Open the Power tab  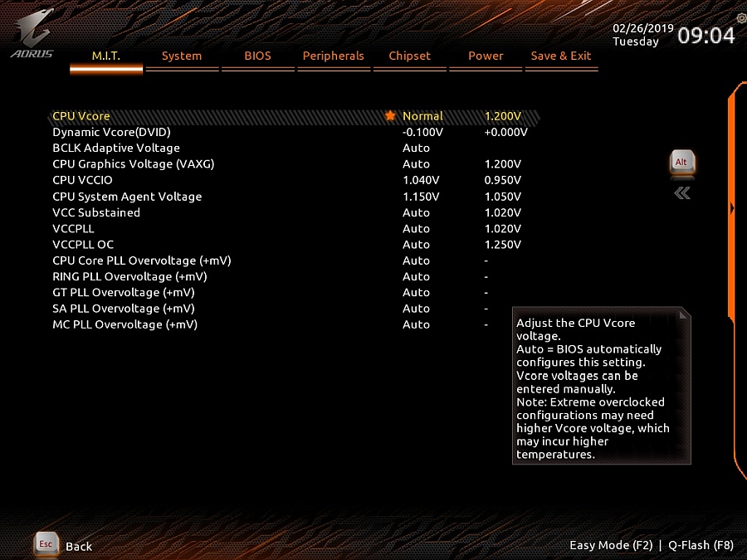coord(486,56)
